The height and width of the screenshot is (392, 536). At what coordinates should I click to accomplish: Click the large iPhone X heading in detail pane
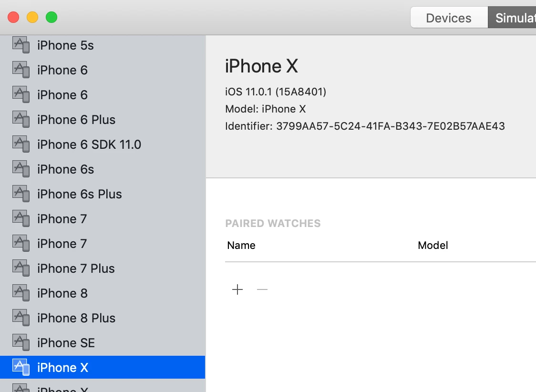click(261, 66)
